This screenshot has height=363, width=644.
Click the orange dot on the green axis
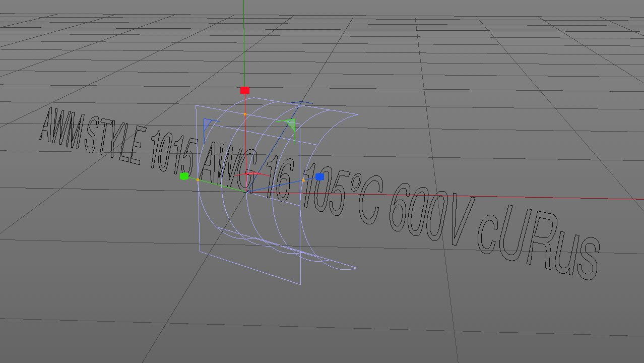[198, 179]
